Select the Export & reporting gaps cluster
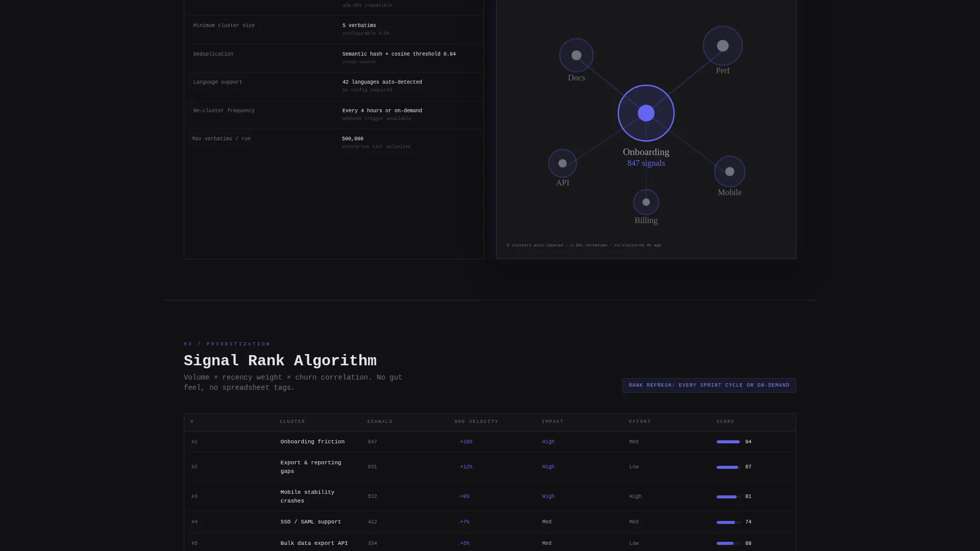 [311, 467]
